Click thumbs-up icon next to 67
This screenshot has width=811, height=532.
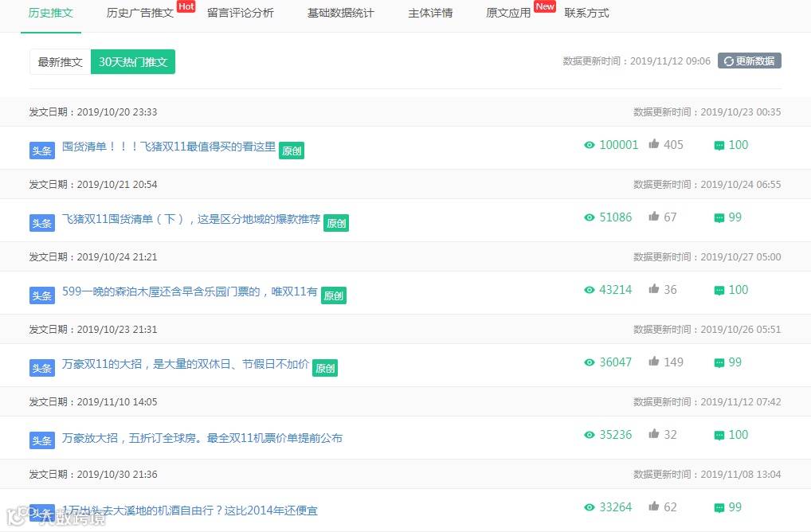(654, 216)
